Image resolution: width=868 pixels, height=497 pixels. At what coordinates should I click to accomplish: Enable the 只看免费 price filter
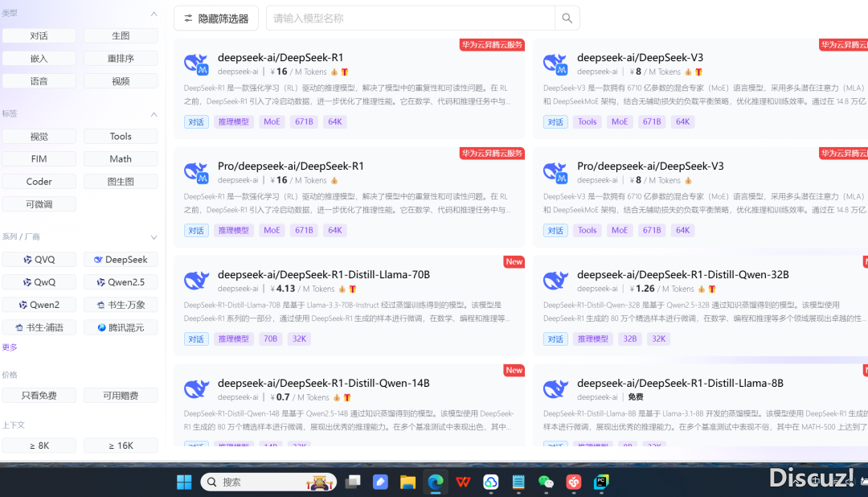(39, 396)
